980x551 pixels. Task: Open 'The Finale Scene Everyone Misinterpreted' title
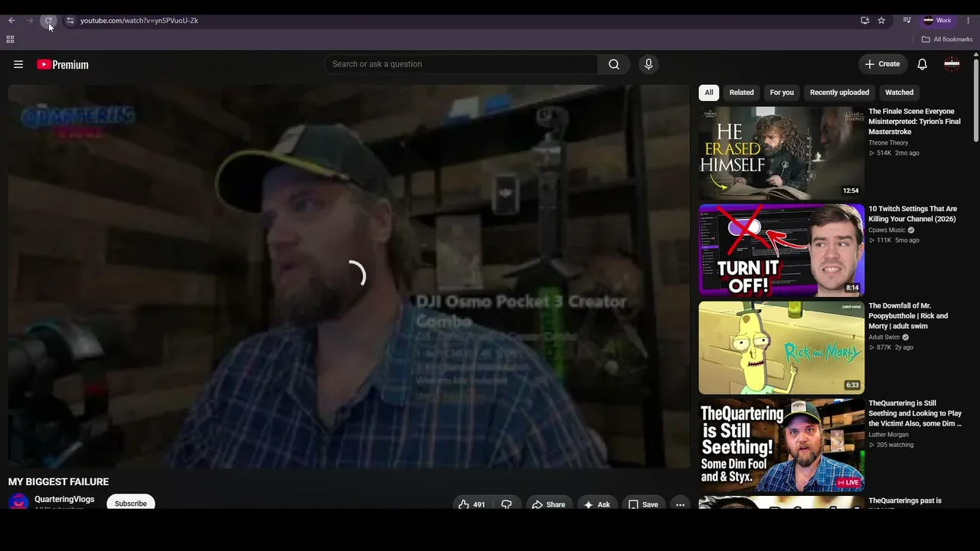coord(914,122)
